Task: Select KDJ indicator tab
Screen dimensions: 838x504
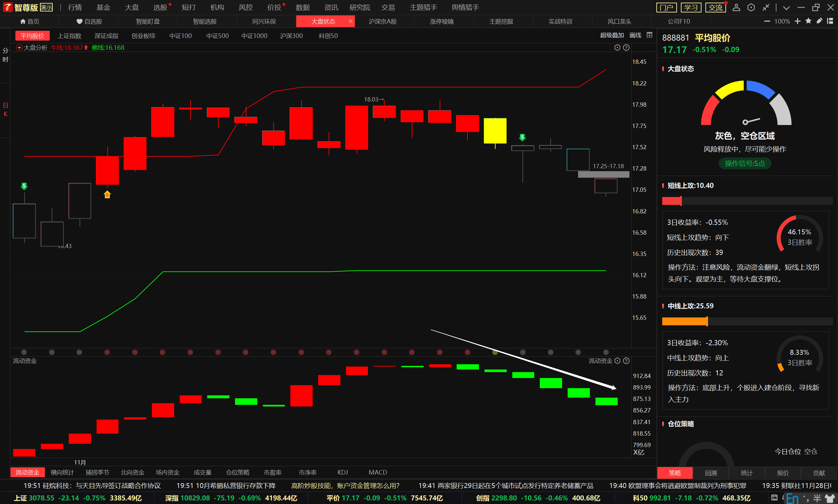Action: pyautogui.click(x=342, y=472)
